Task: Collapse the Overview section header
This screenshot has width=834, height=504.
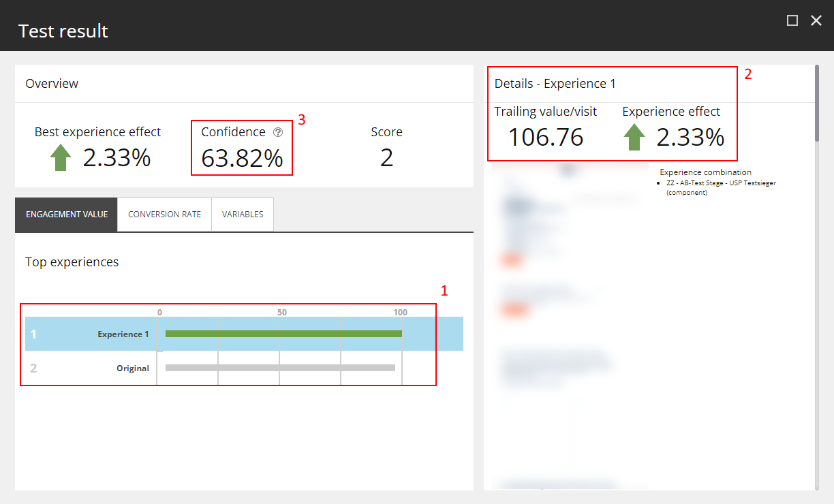Action: 52,83
